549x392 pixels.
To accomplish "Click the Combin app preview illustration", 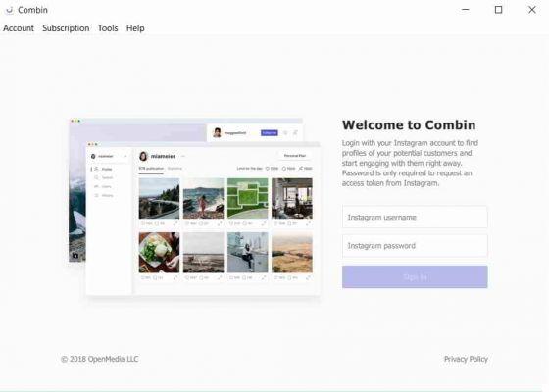I will 194,207.
